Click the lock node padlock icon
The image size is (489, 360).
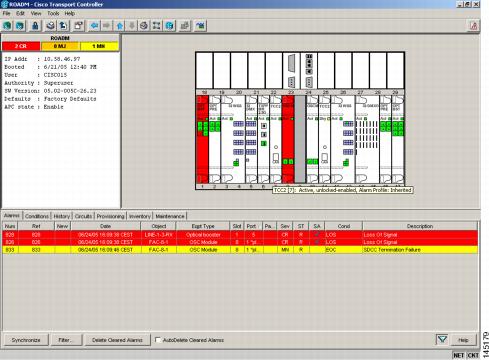pyautogui.click(x=35, y=25)
